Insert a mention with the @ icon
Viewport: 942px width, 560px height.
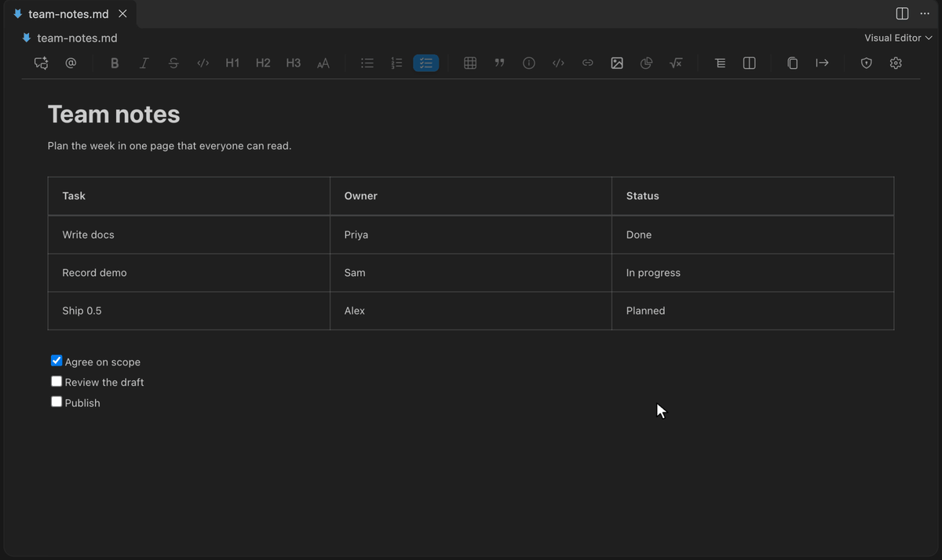71,63
